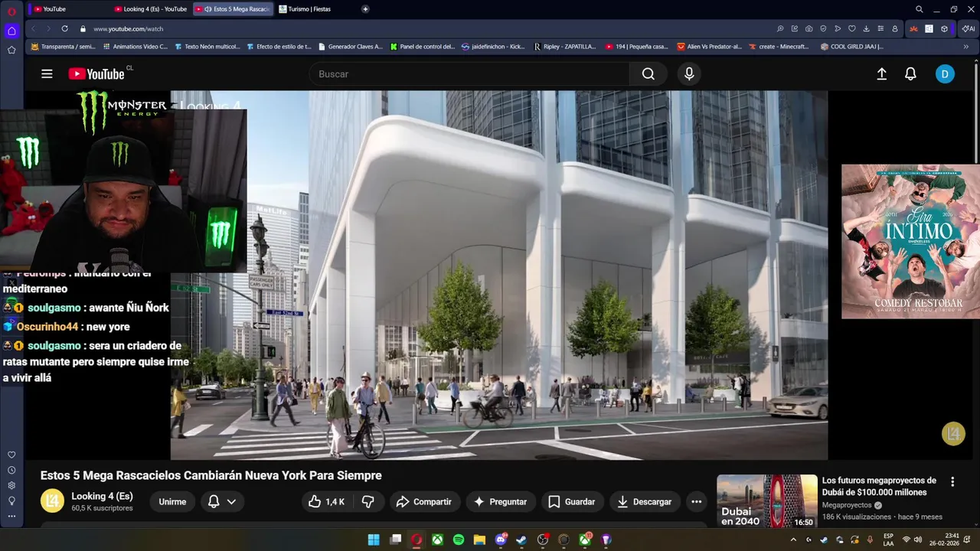Open the account avatar 'D' menu
The image size is (980, 551).
tap(945, 74)
